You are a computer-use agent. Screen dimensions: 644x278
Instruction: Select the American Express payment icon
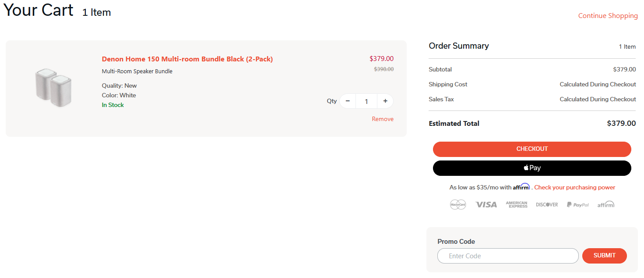(x=517, y=204)
